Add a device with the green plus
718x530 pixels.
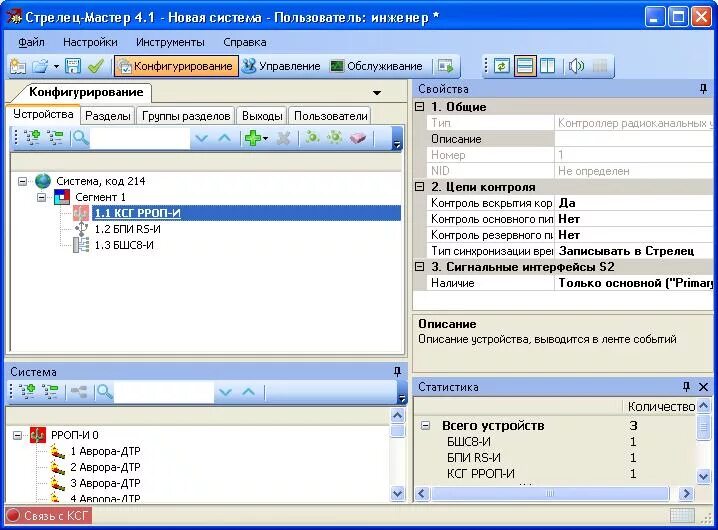[x=252, y=137]
